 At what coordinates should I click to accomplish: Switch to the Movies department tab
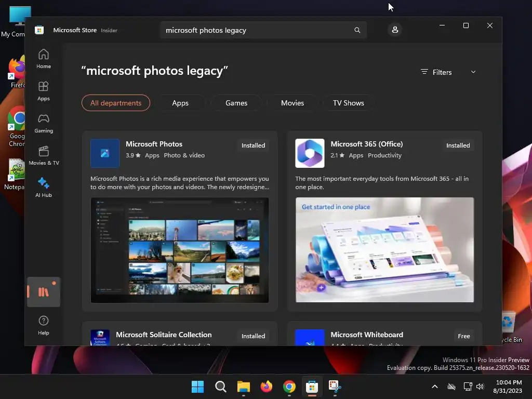point(292,103)
